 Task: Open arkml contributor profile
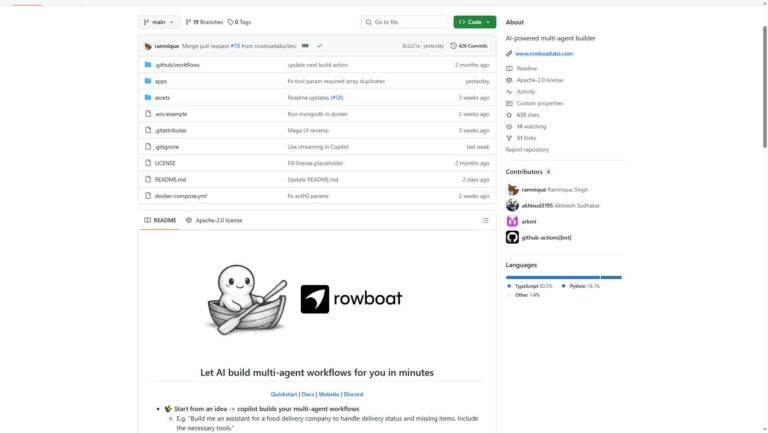pyautogui.click(x=528, y=221)
